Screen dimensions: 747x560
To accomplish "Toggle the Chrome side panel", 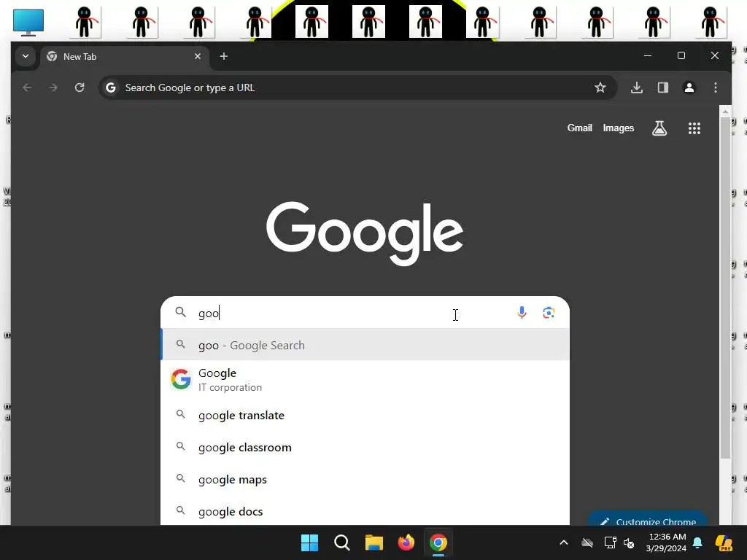I will 662,87.
